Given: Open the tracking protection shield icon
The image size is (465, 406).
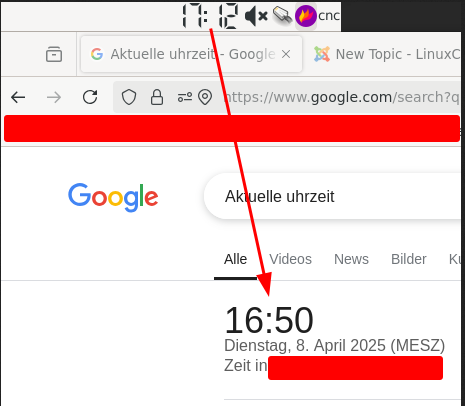Looking at the screenshot, I should click(129, 97).
